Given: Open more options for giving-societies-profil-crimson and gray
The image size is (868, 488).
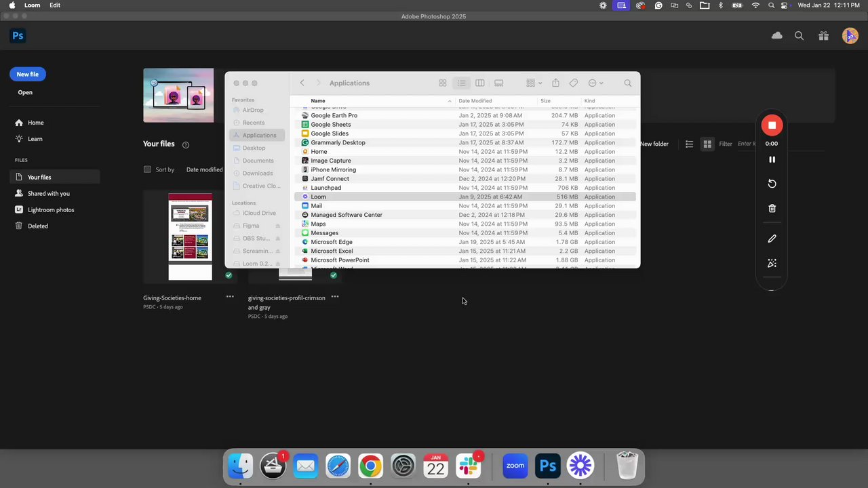Looking at the screenshot, I should point(334,297).
